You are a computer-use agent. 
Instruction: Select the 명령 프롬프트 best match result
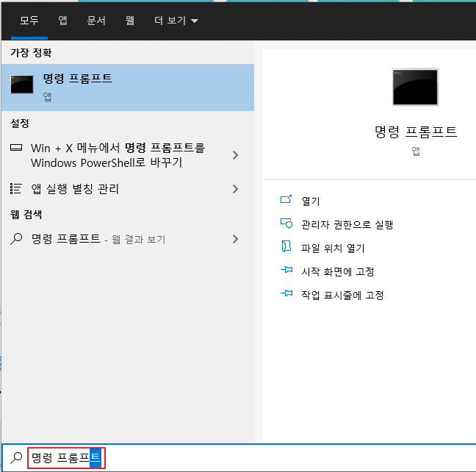coord(128,87)
